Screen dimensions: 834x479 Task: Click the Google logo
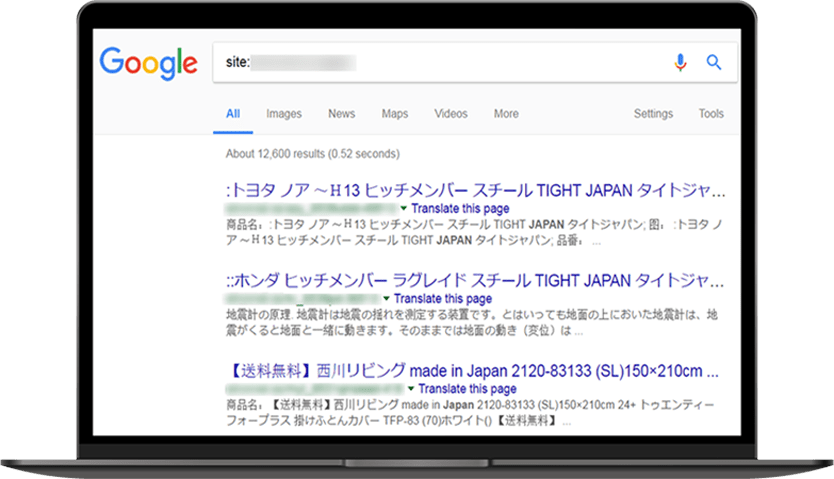click(x=148, y=63)
